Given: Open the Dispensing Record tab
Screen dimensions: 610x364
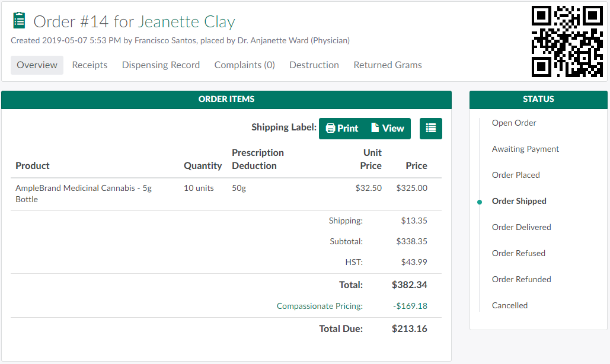Looking at the screenshot, I should [x=161, y=65].
